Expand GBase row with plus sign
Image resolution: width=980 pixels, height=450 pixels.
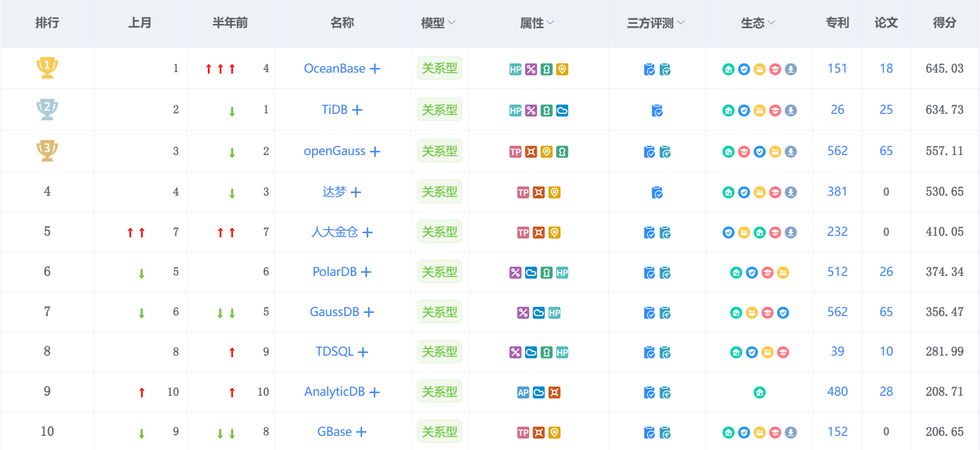click(x=361, y=432)
